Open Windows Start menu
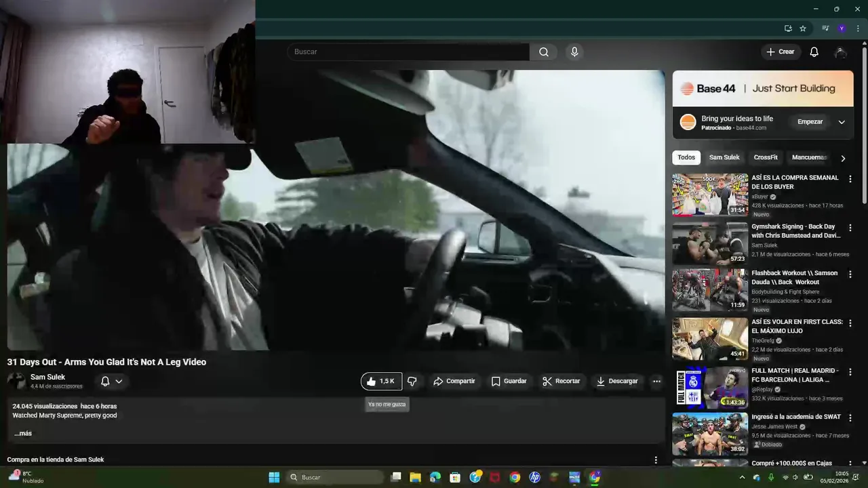The height and width of the screenshot is (488, 868). pyautogui.click(x=274, y=477)
